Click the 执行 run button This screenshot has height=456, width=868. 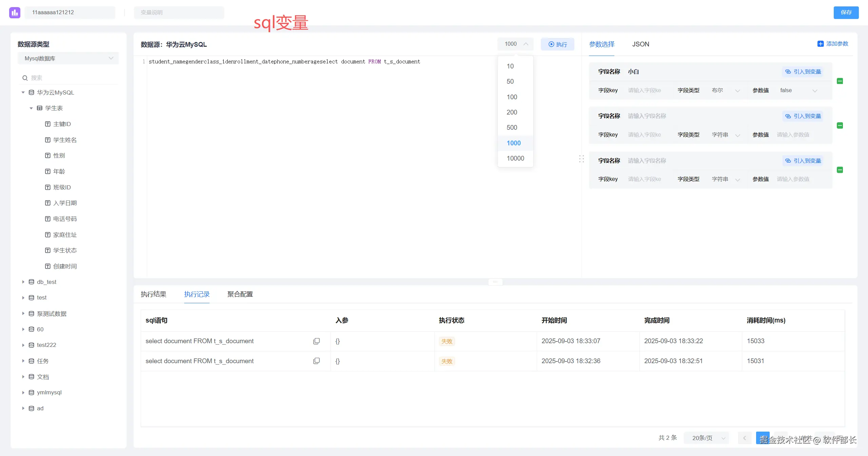point(557,44)
